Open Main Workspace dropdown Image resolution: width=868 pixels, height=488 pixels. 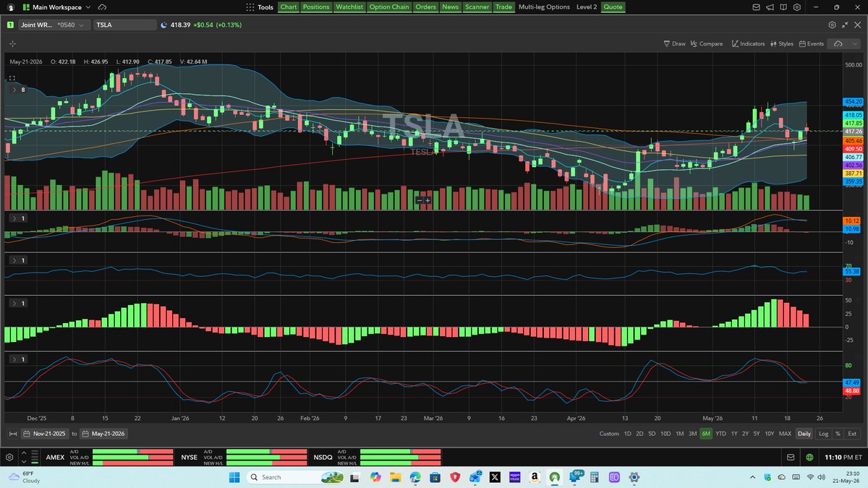point(56,7)
